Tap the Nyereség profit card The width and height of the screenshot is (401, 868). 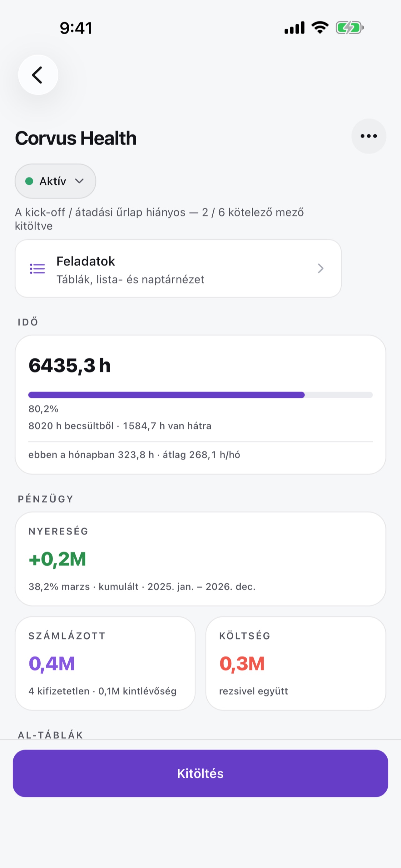click(x=200, y=559)
